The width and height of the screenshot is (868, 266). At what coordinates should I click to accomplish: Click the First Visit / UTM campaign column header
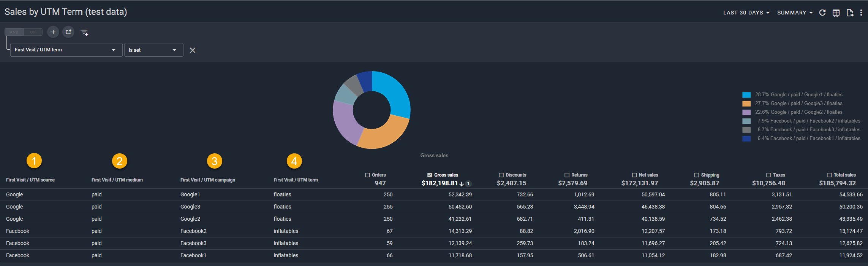(207, 180)
